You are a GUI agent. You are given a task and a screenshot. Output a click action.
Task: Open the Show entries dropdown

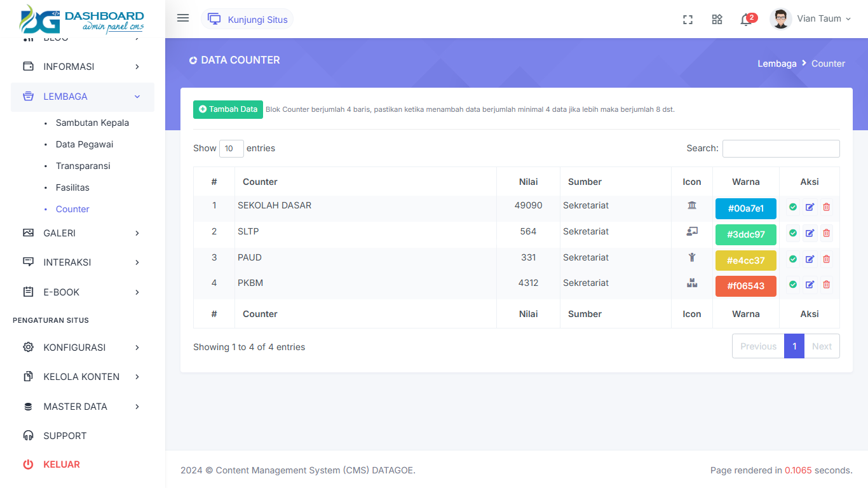click(231, 148)
